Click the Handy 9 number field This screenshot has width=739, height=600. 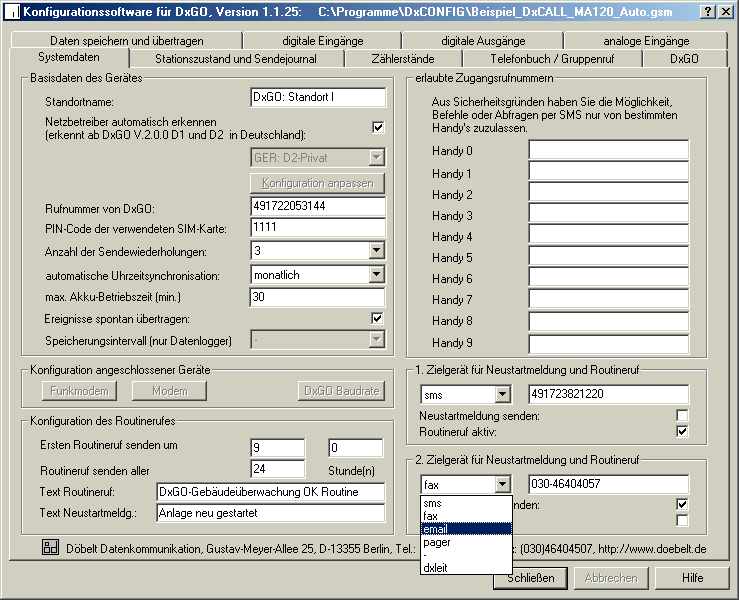608,344
